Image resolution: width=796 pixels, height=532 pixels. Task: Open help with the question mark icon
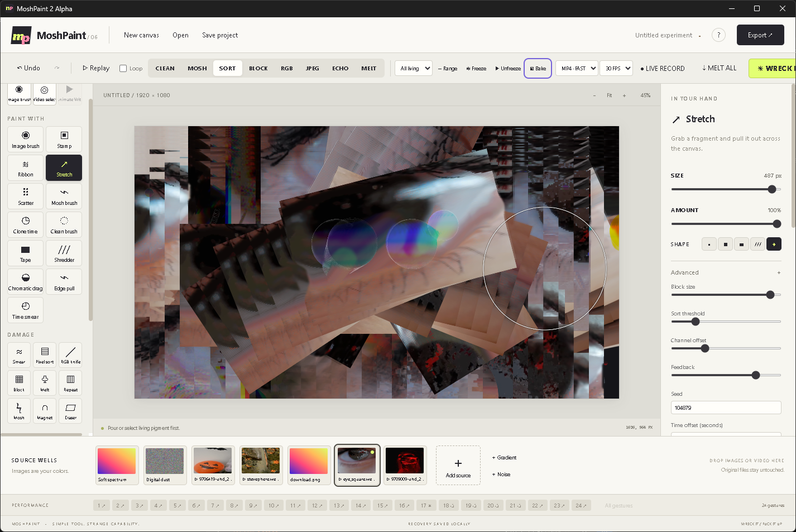coord(718,35)
